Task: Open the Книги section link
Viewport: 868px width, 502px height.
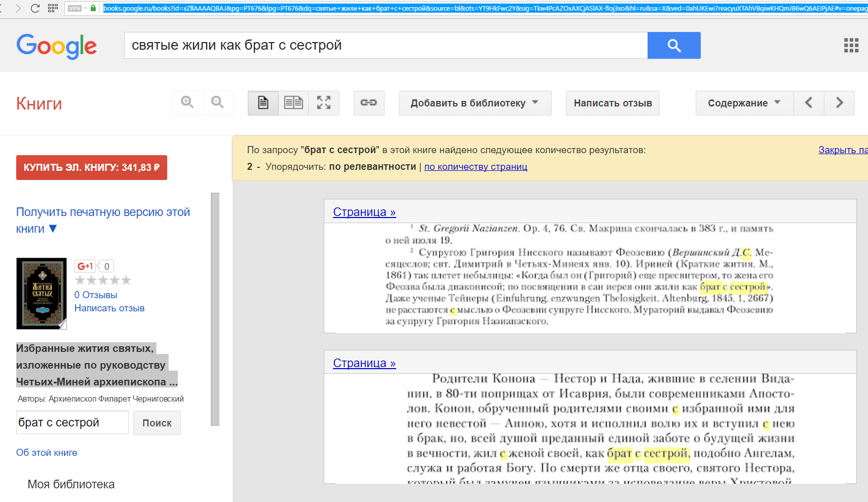Action: pyautogui.click(x=39, y=103)
